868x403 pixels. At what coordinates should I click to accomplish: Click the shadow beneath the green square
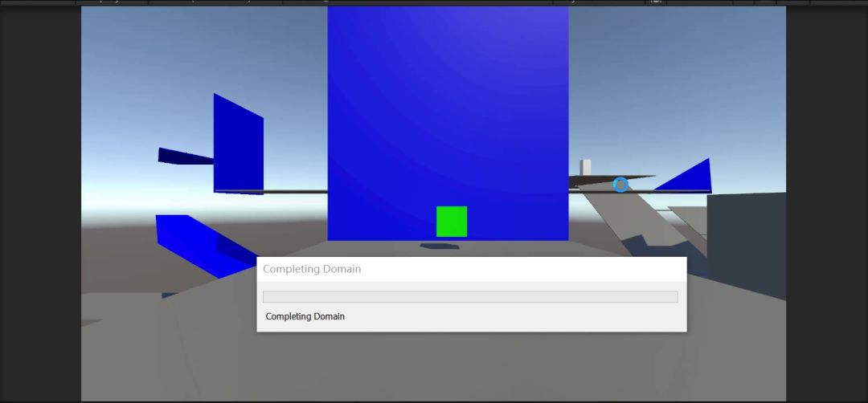point(439,245)
